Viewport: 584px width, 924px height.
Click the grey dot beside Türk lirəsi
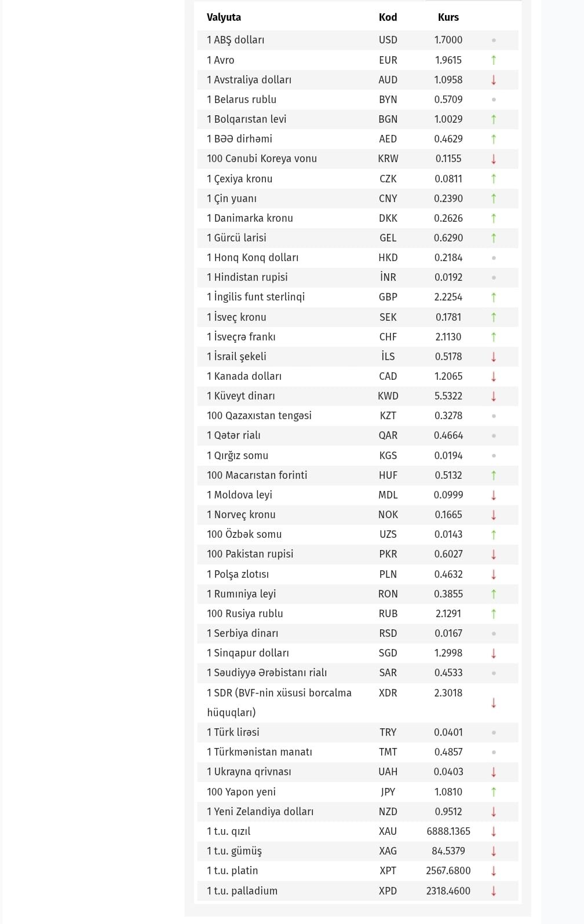click(494, 732)
